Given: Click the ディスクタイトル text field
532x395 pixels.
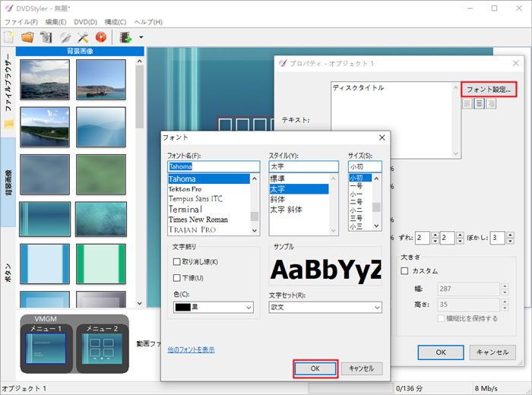Looking at the screenshot, I should tap(396, 120).
